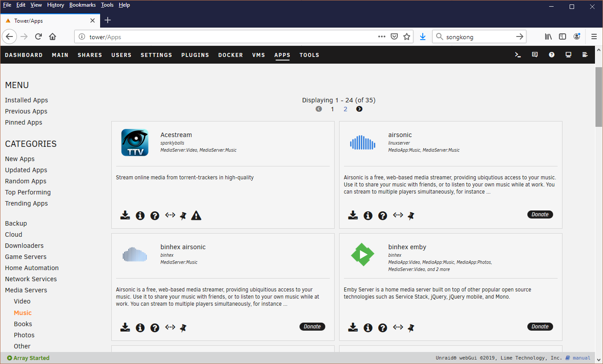The height and width of the screenshot is (364, 603).
Task: Click the Media Servers category
Action: point(26,290)
